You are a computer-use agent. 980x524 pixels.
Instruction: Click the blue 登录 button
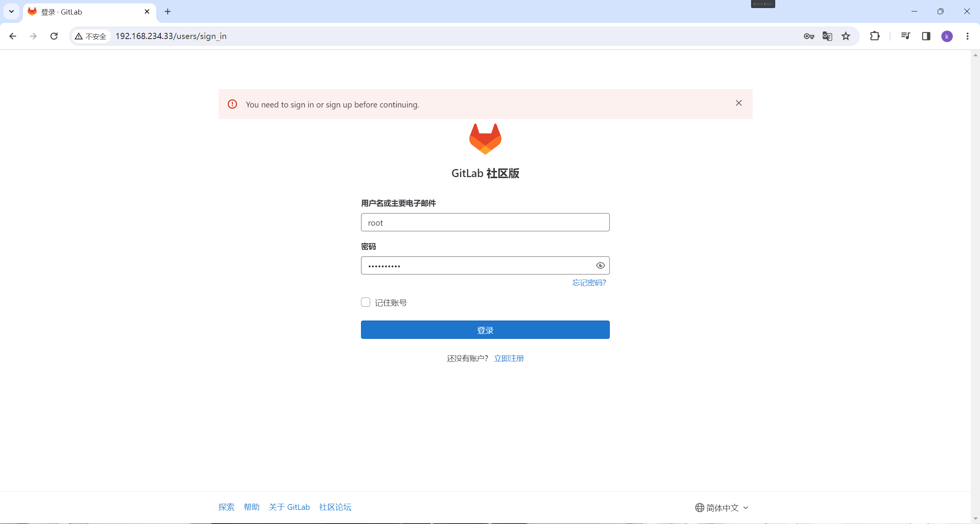485,329
